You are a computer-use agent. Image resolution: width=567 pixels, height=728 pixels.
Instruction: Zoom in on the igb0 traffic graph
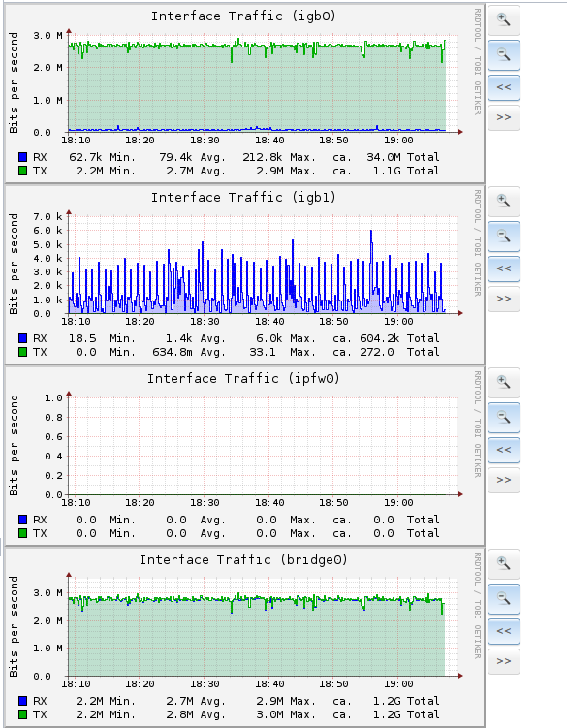tap(504, 20)
